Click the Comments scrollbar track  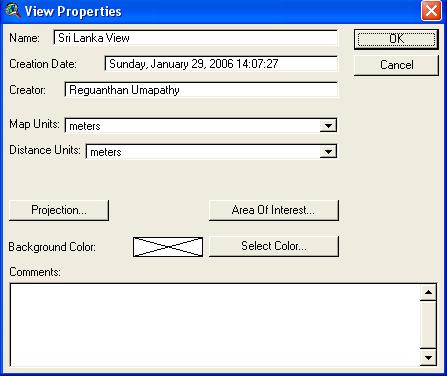pos(428,325)
